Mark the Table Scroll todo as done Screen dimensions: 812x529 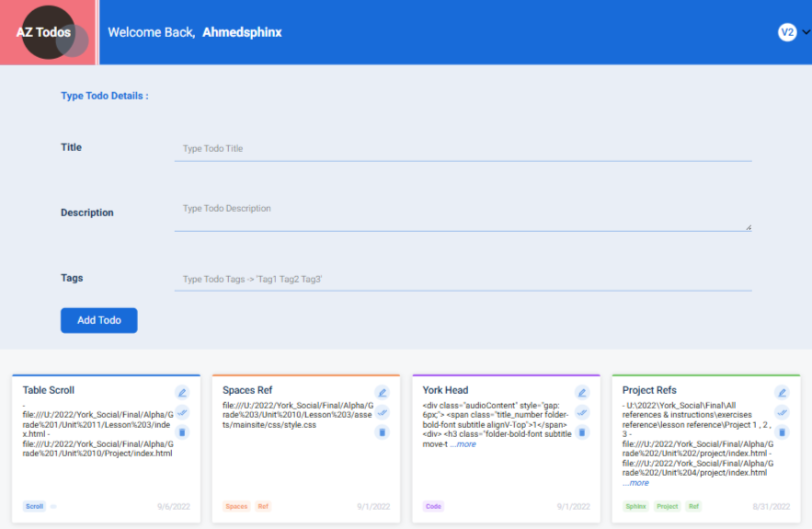click(x=182, y=412)
